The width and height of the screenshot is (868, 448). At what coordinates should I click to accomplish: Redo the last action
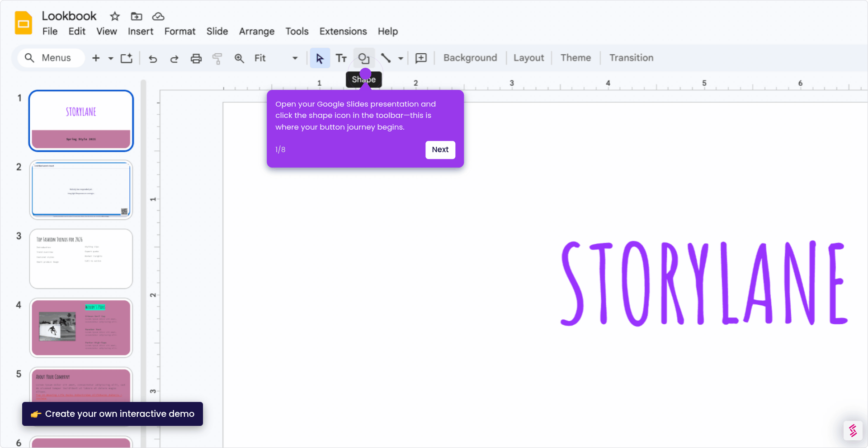coord(175,58)
